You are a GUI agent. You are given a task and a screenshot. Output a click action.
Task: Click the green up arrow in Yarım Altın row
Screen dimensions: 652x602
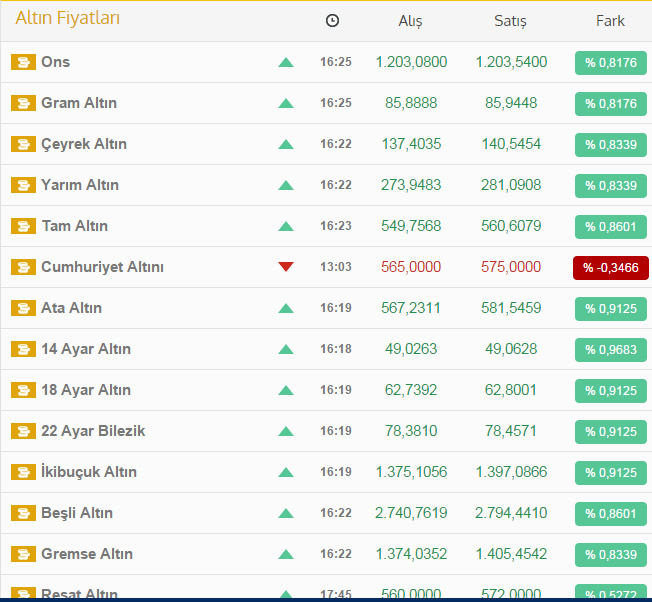[x=286, y=185]
